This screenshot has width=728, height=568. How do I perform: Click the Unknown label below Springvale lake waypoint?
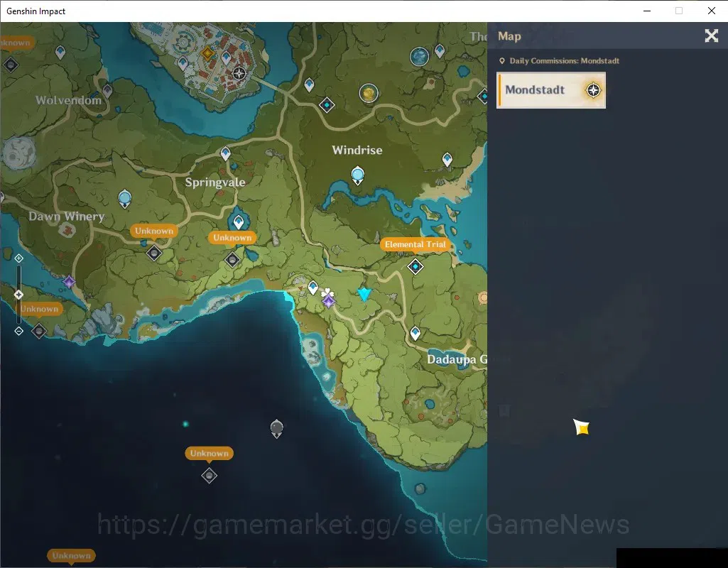(232, 238)
